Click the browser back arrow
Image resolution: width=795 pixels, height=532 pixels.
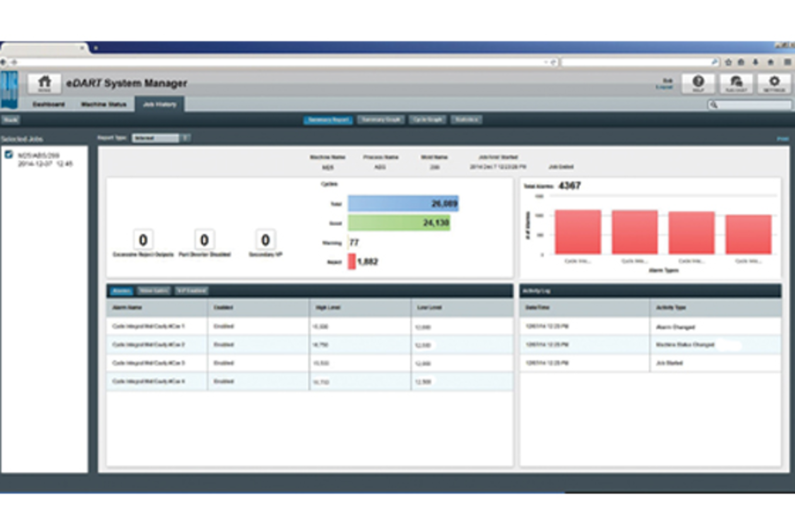4,62
